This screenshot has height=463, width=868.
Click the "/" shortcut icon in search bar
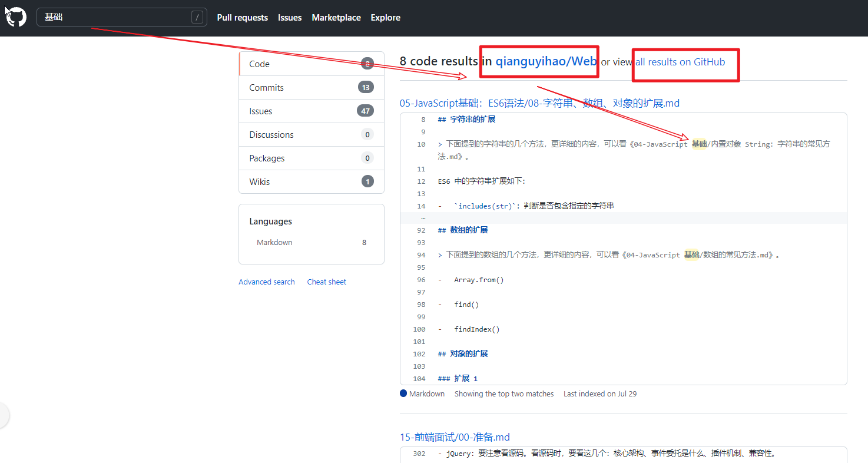click(x=197, y=17)
